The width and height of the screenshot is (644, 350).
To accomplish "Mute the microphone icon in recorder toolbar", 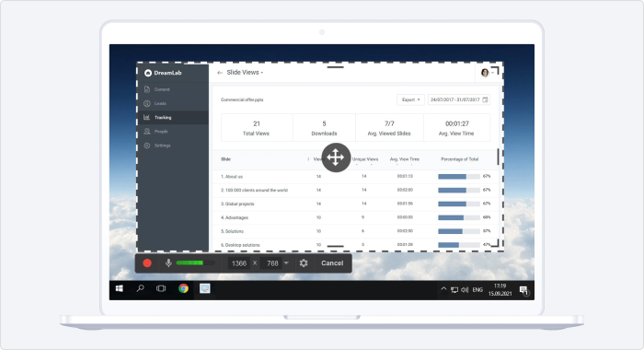I will (168, 263).
